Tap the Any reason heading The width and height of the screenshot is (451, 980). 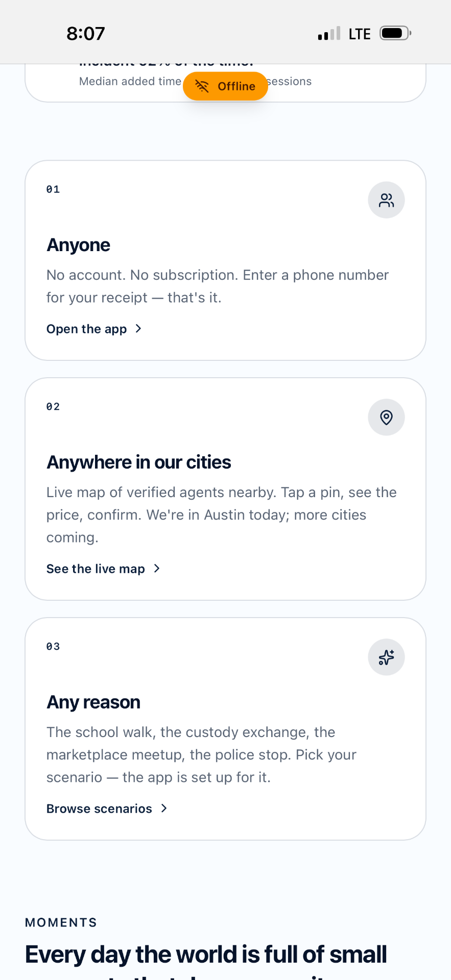[93, 702]
